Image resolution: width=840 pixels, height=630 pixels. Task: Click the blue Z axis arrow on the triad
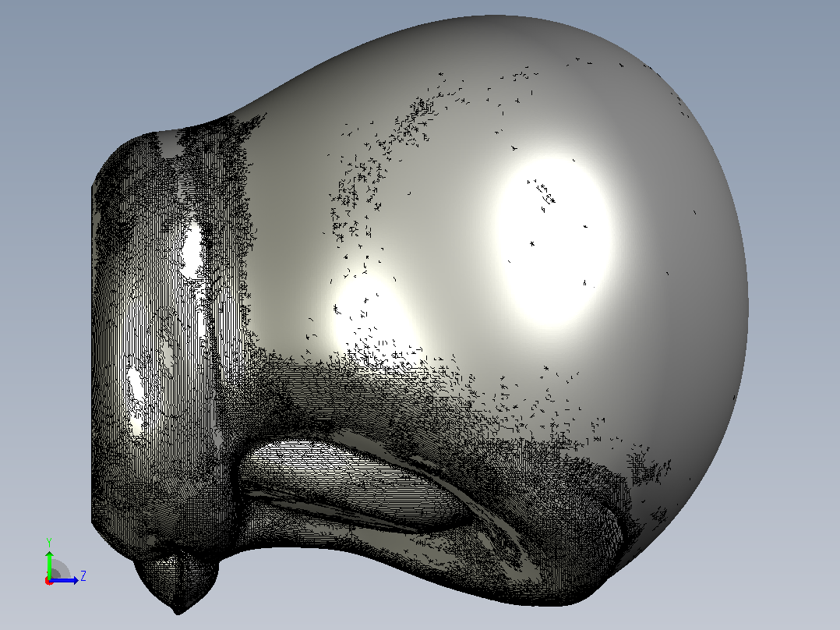(x=64, y=580)
